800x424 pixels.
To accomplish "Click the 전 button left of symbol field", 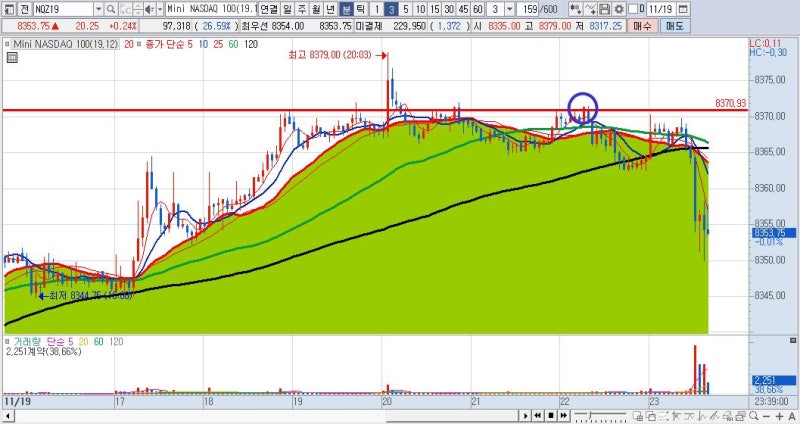I will coord(25,9).
